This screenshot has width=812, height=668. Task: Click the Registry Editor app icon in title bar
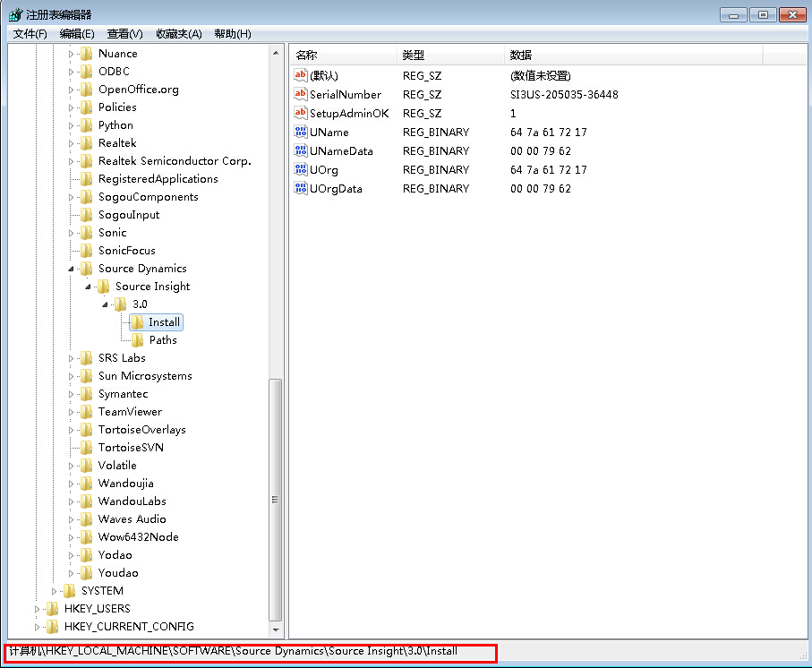pos(15,14)
